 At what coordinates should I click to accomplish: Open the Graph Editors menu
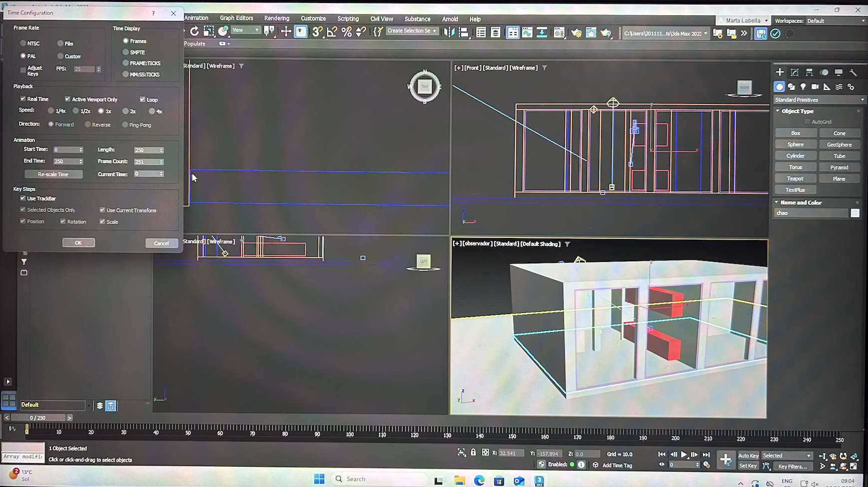(236, 18)
